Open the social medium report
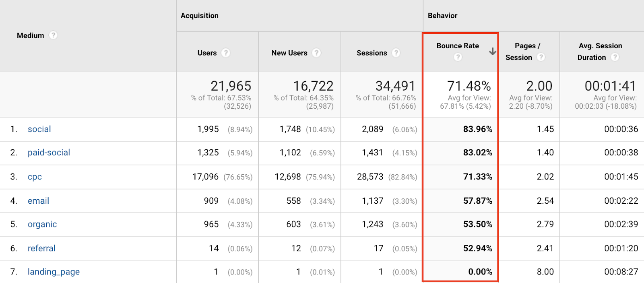This screenshot has height=283, width=644. pyautogui.click(x=39, y=129)
